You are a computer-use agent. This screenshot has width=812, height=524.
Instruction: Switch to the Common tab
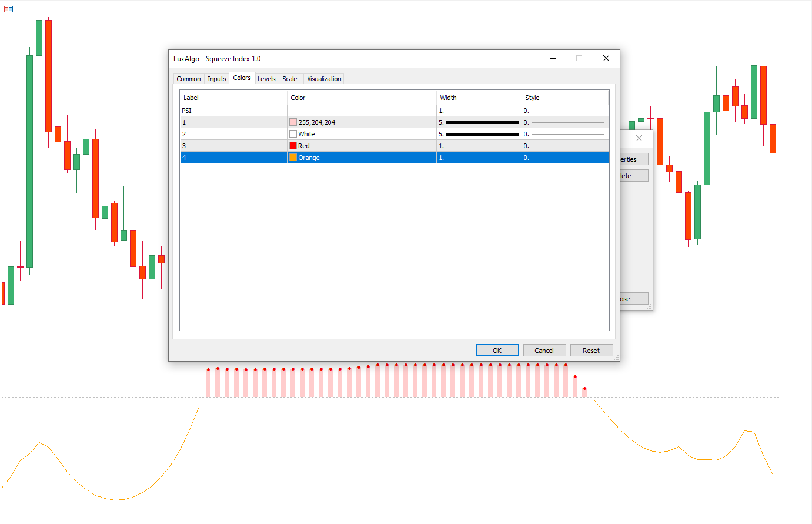189,79
